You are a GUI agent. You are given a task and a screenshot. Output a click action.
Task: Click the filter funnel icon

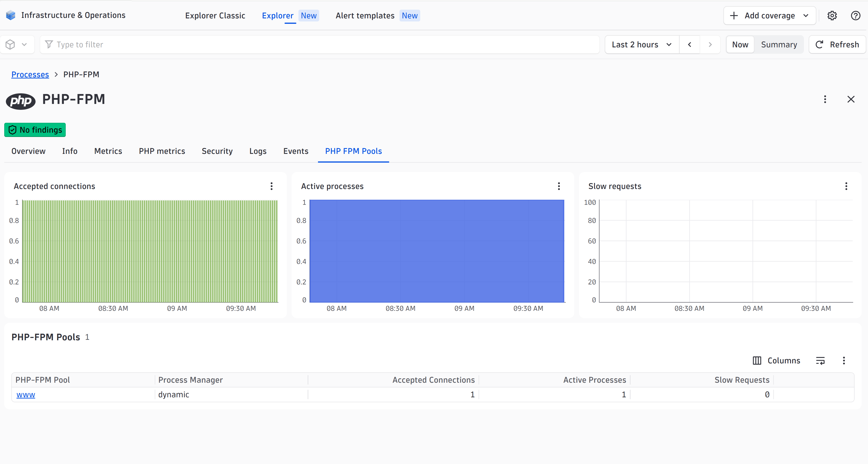click(49, 45)
